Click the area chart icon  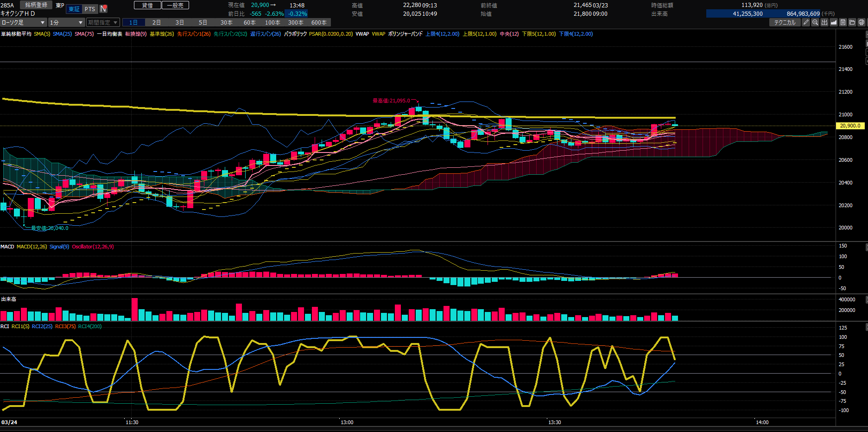point(834,22)
